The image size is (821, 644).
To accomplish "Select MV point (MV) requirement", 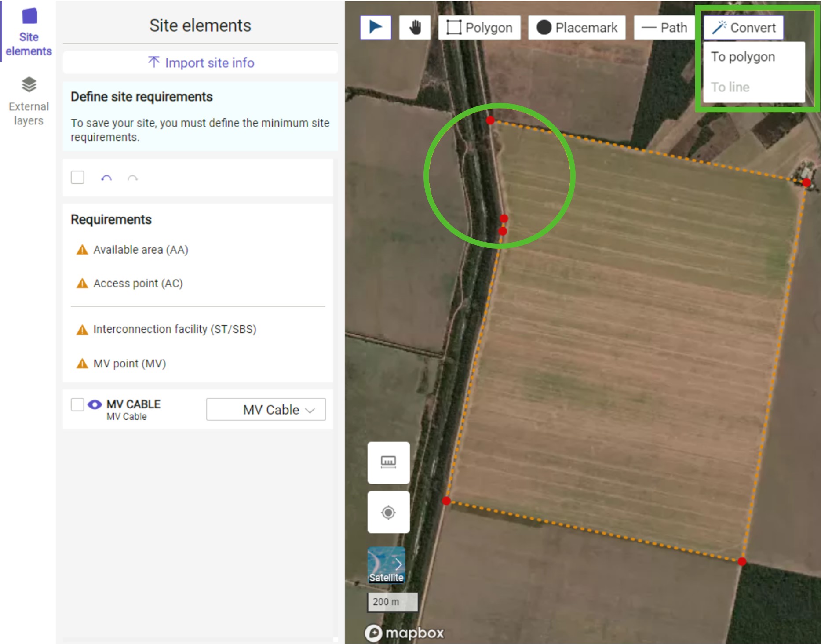I will pos(129,364).
